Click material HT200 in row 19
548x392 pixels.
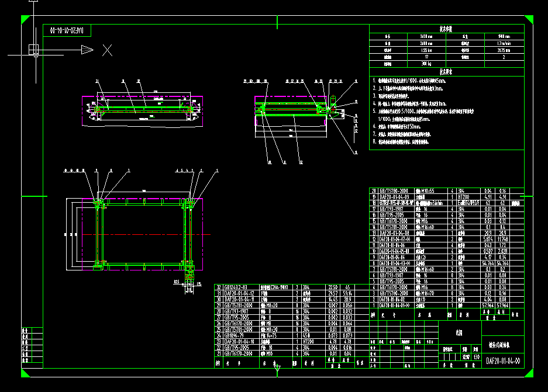pos(463,197)
